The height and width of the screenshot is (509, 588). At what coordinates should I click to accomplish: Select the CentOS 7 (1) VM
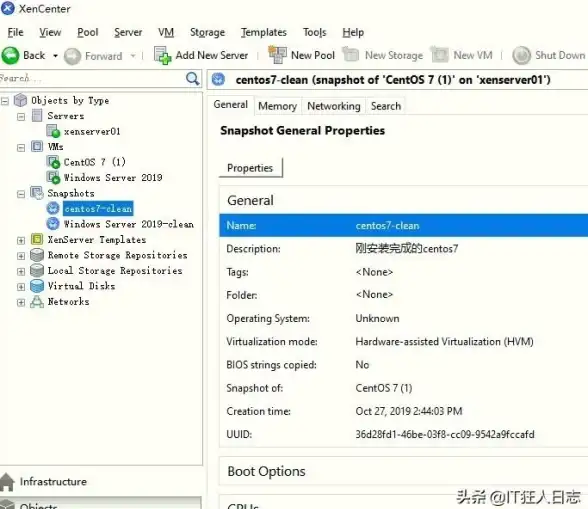[x=94, y=162]
